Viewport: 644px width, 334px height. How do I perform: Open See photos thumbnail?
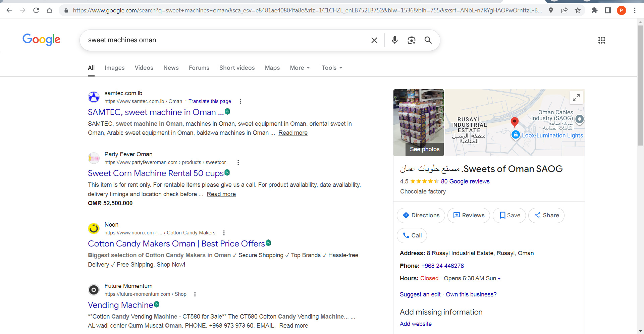tap(419, 123)
